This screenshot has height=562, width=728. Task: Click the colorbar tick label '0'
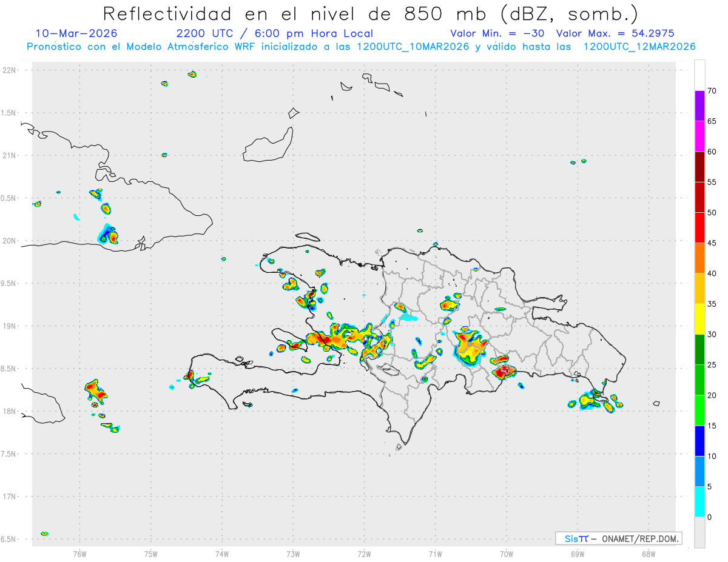pyautogui.click(x=709, y=517)
